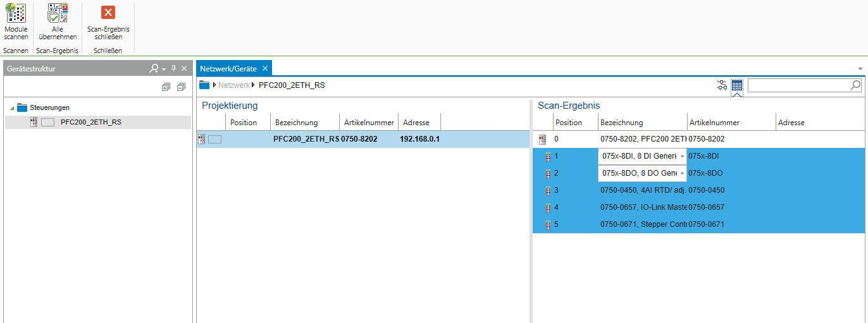This screenshot has height=323, width=868.
Task: Select the Netzwerk/Geräte tab
Action: [228, 68]
